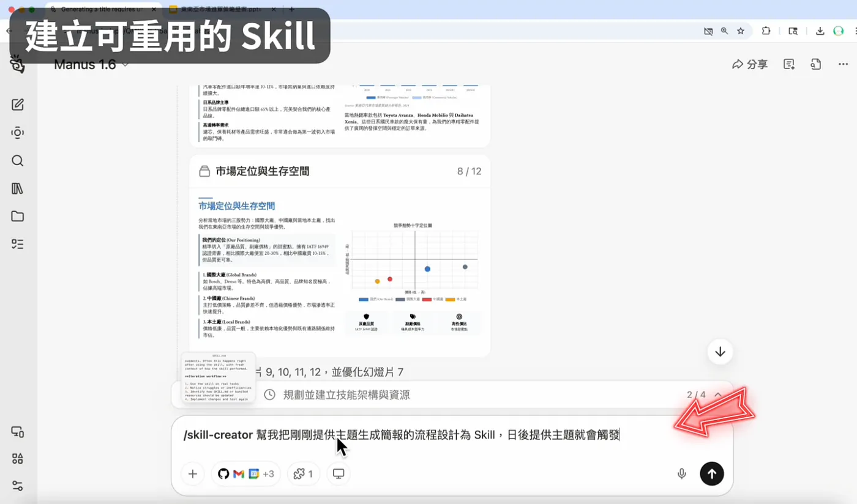Open search from the left sidebar
This screenshot has width=857, height=504.
[18, 161]
